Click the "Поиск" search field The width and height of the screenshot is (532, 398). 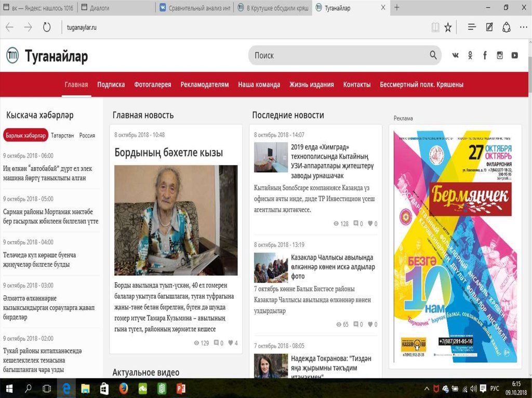coord(338,56)
